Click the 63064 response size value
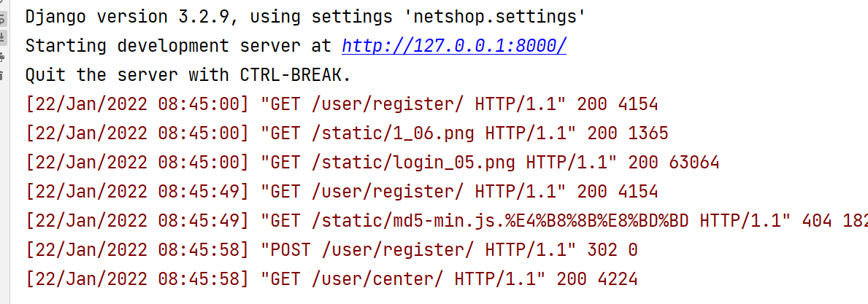Screen dimensions: 868x304 tap(694, 162)
